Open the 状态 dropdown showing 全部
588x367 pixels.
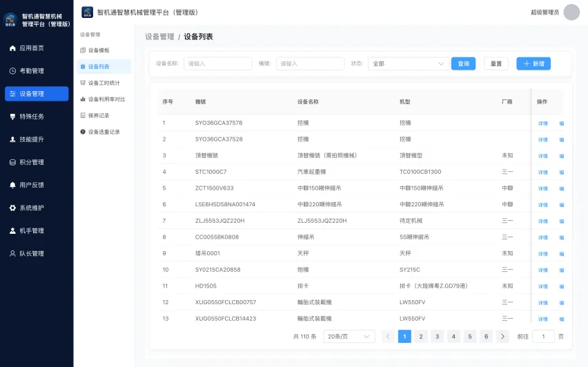pyautogui.click(x=409, y=63)
